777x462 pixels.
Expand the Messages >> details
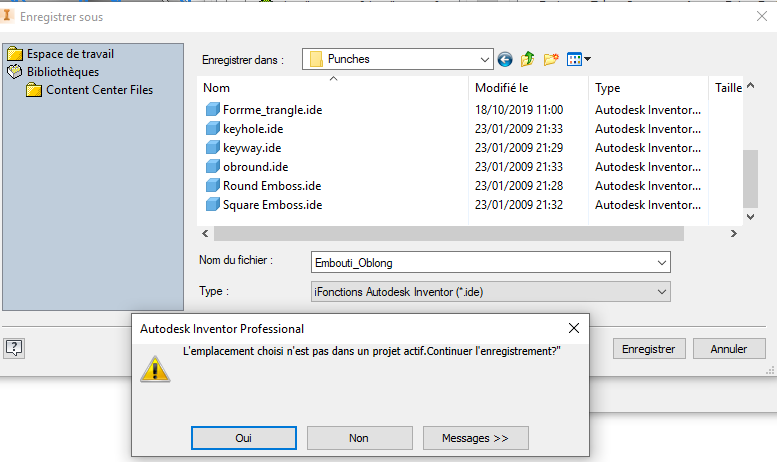click(x=475, y=438)
